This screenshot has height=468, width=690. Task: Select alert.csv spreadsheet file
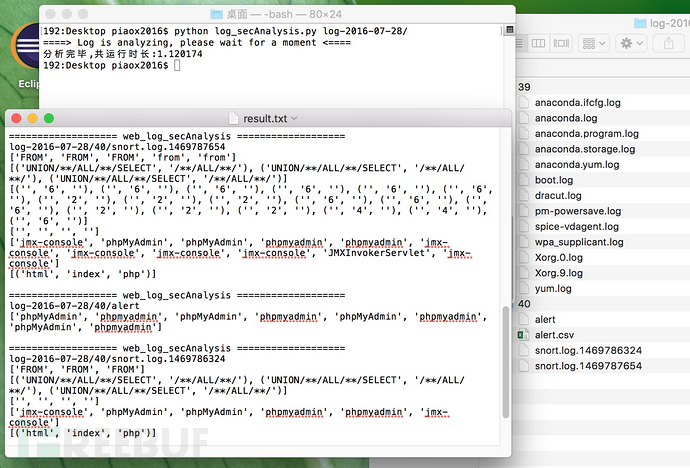click(x=554, y=335)
